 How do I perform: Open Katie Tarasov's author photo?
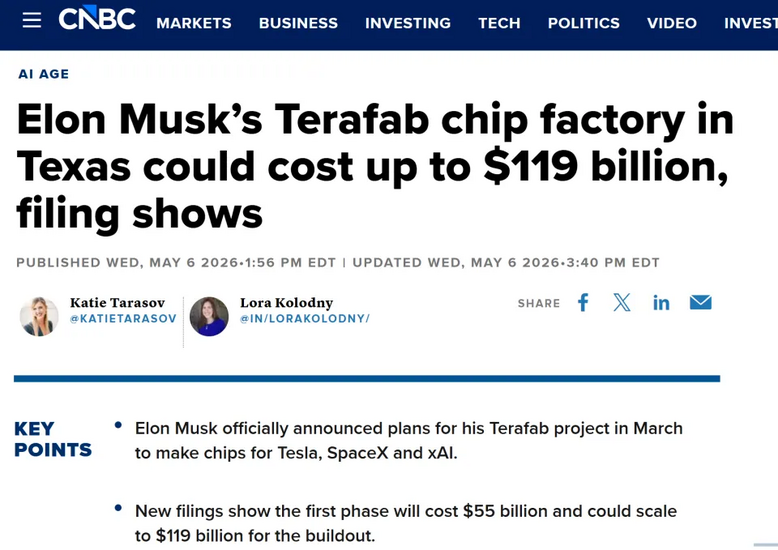tap(39, 317)
